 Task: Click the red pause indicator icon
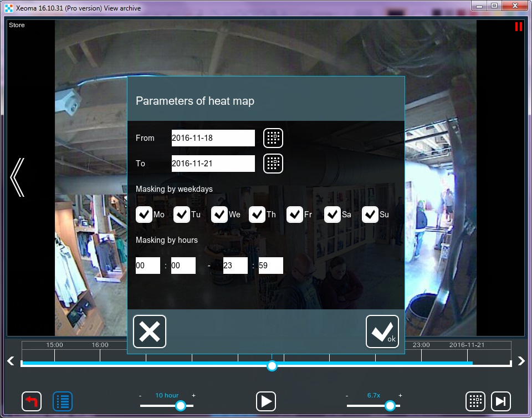coord(519,27)
